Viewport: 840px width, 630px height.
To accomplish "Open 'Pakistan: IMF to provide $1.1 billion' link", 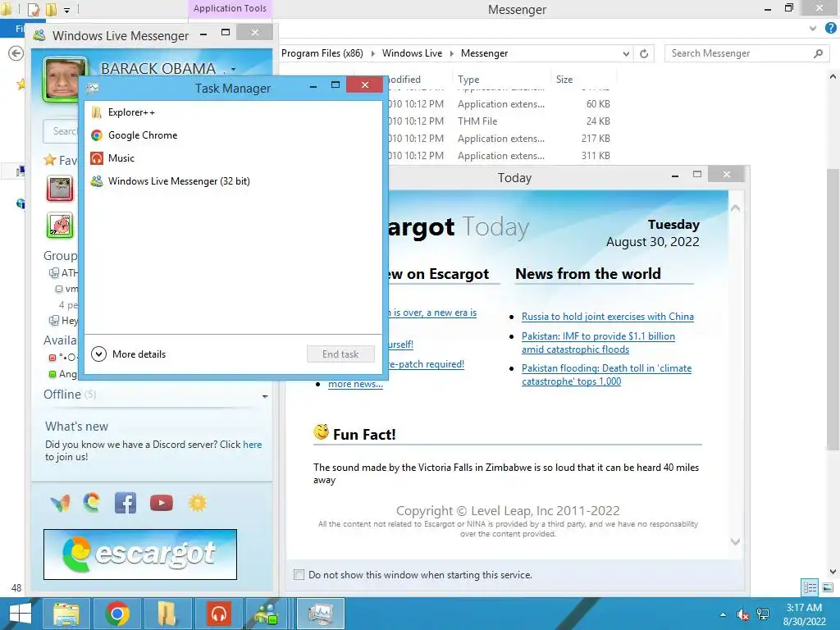I will [598, 343].
